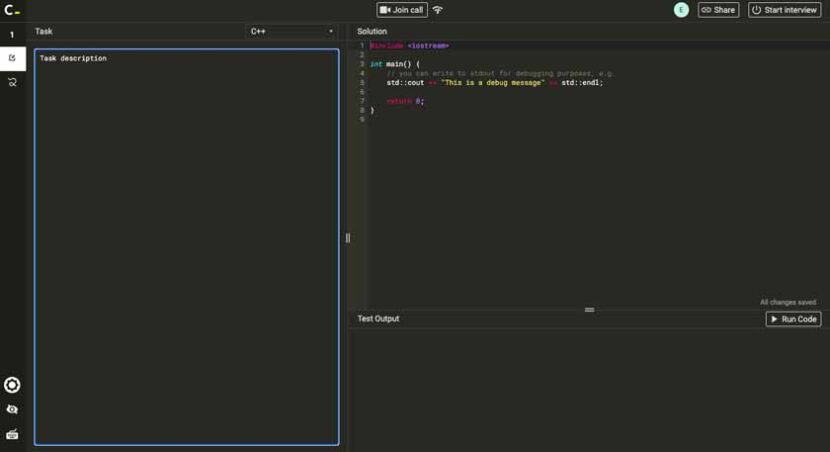Open the task editor sidebar icon
Screen dimensions: 830x452
pyautogui.click(x=12, y=58)
